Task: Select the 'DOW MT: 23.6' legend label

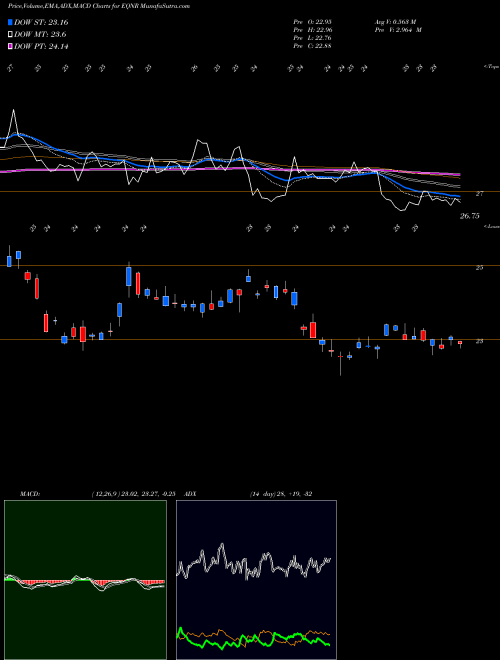Action: point(40,35)
